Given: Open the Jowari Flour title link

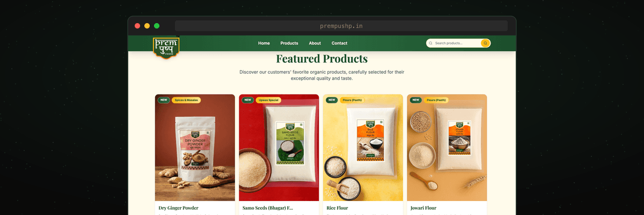Looking at the screenshot, I should pyautogui.click(x=423, y=208).
